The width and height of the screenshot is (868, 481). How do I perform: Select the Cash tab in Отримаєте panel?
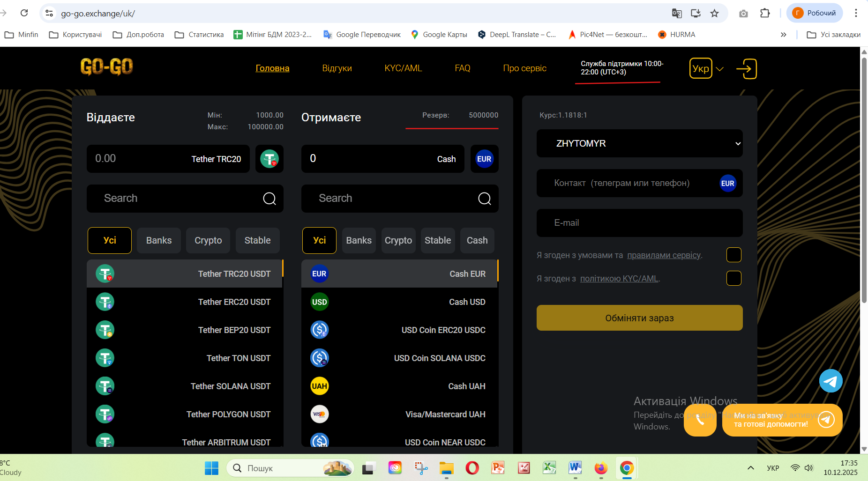tap(477, 240)
